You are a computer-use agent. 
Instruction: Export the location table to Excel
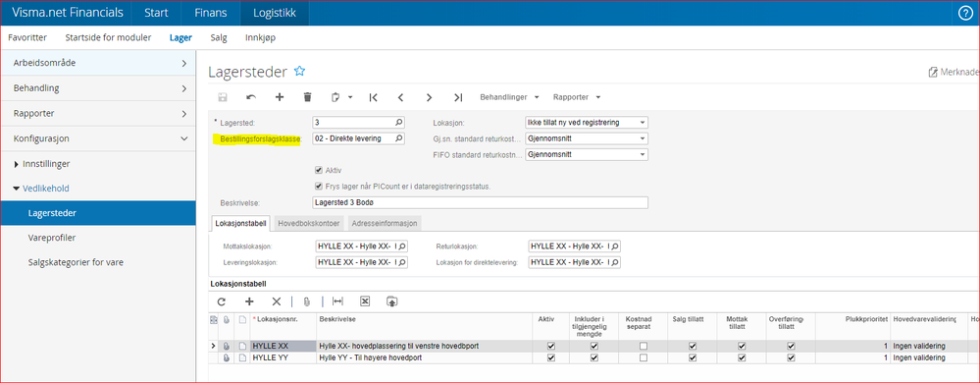tap(366, 301)
